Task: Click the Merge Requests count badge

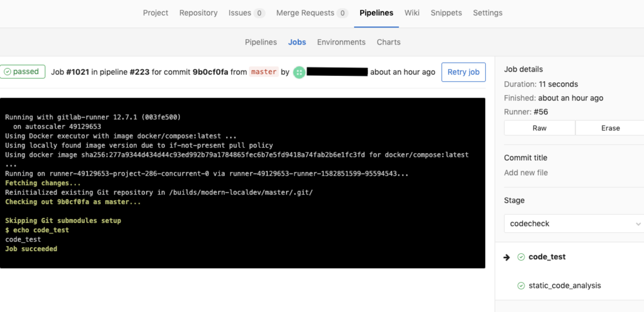Action: [343, 13]
